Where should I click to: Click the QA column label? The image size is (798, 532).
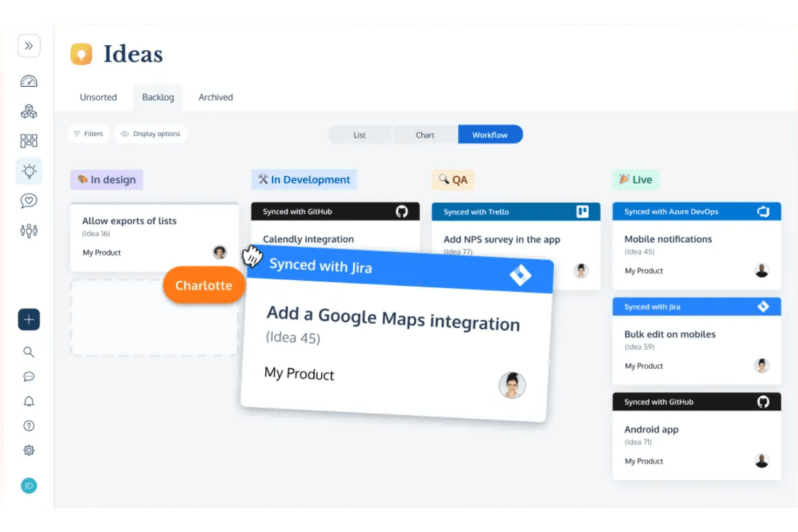pos(453,180)
